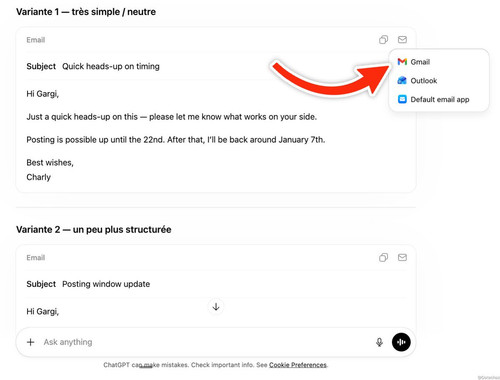Click the Just a quick heads-up sentence
Screen dimensions: 500x380
pos(172,117)
